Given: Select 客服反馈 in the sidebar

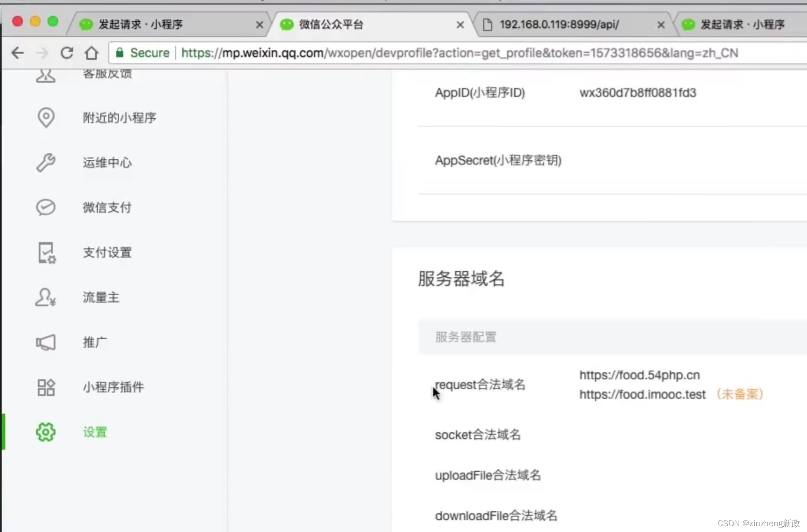Looking at the screenshot, I should pyautogui.click(x=106, y=74).
